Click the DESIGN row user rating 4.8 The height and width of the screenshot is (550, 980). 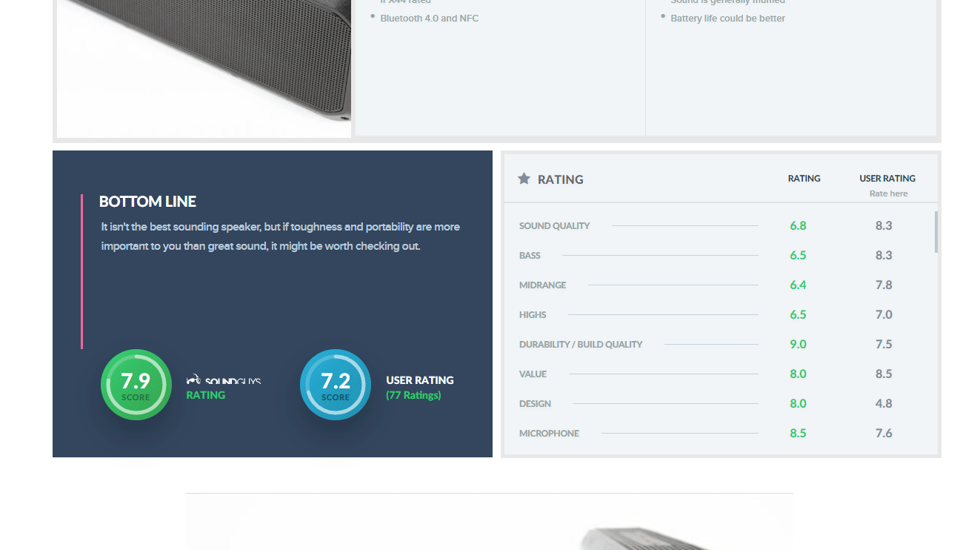click(883, 404)
